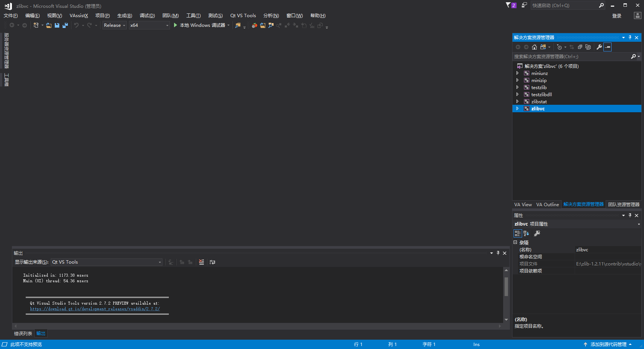The image size is (644, 349).
Task: Open the 生成(B) build menu
Action: (124, 16)
